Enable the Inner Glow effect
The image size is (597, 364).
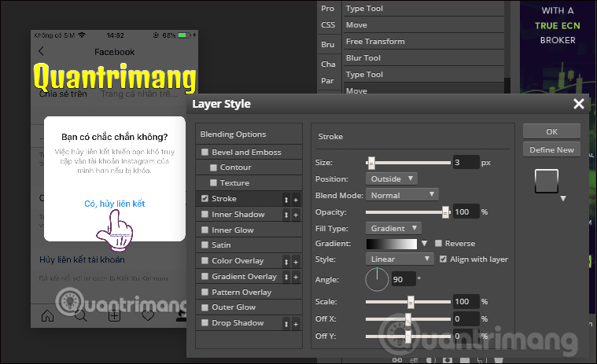click(205, 230)
